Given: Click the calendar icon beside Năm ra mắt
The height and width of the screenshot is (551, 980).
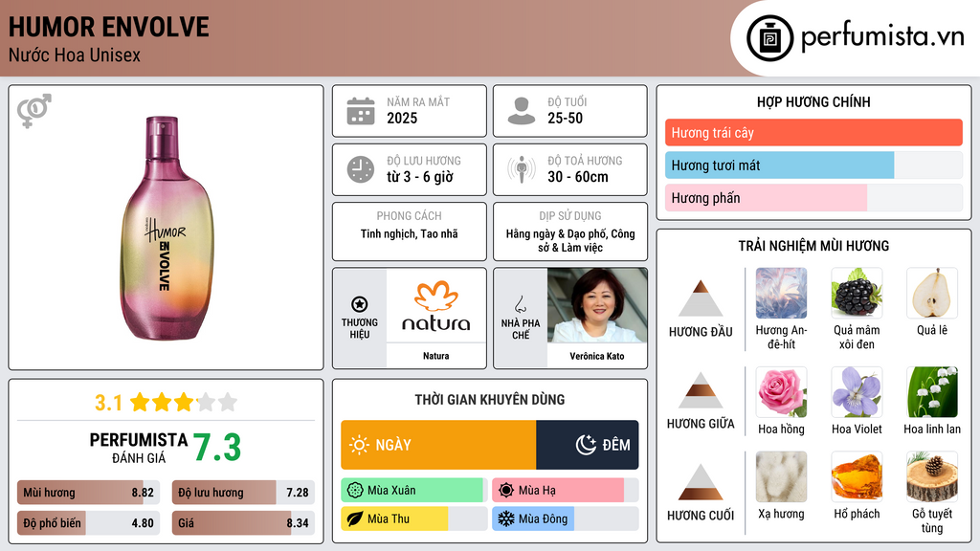Looking at the screenshot, I should tap(361, 111).
